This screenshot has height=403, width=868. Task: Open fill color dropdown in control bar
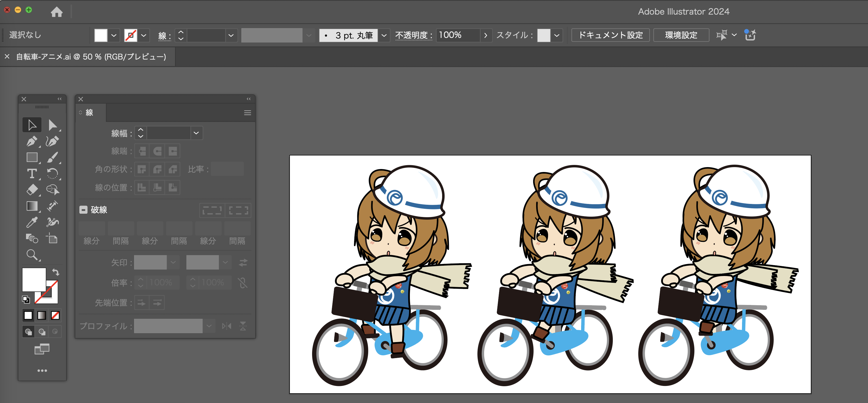(x=114, y=35)
